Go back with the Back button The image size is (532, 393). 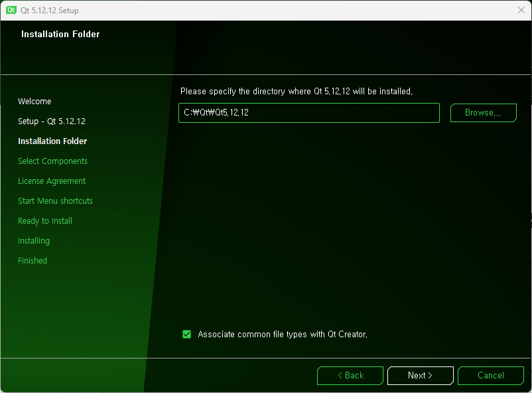click(x=350, y=375)
